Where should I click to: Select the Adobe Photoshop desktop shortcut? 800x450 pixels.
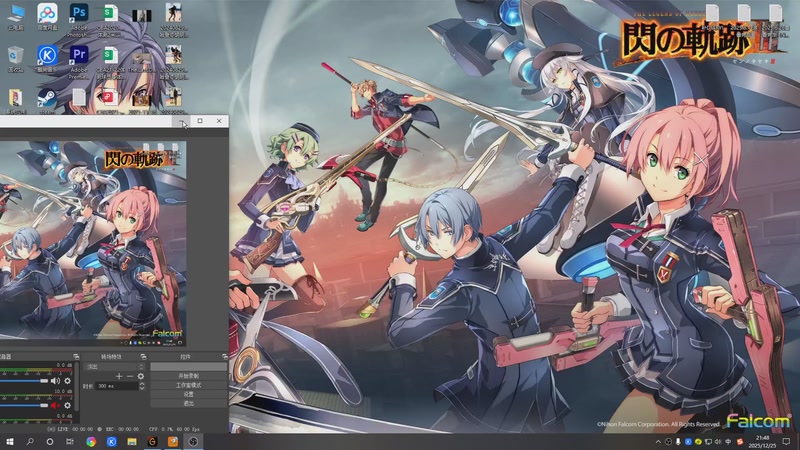click(79, 19)
